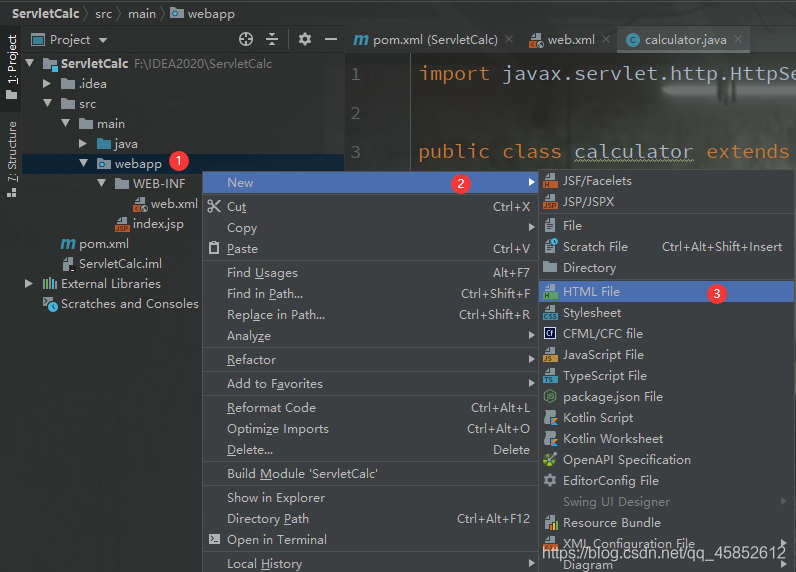This screenshot has height=572, width=796.
Task: Click the External Libraries icon
Action: click(50, 283)
